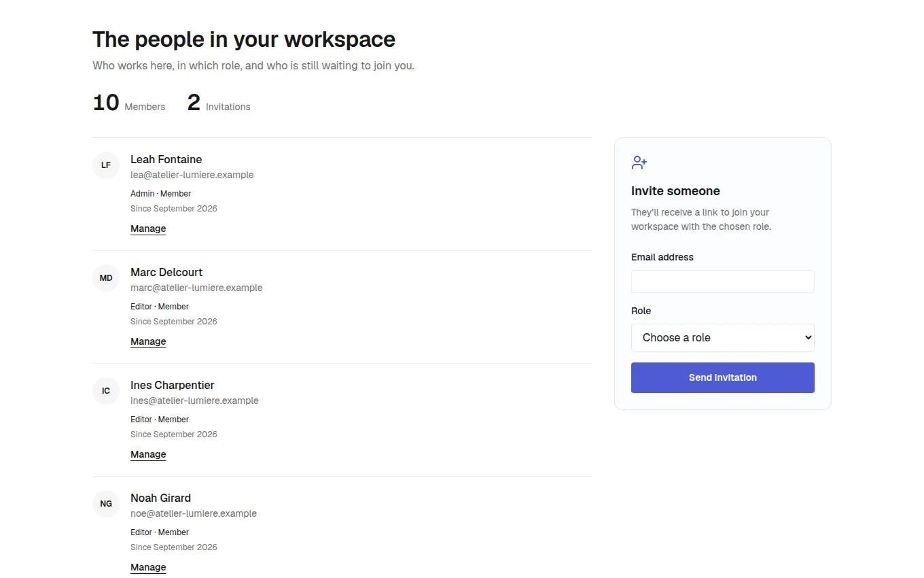Click Ines Charpentier's Since September 2026 text
Image resolution: width=924 pixels, height=578 pixels.
pyautogui.click(x=174, y=435)
